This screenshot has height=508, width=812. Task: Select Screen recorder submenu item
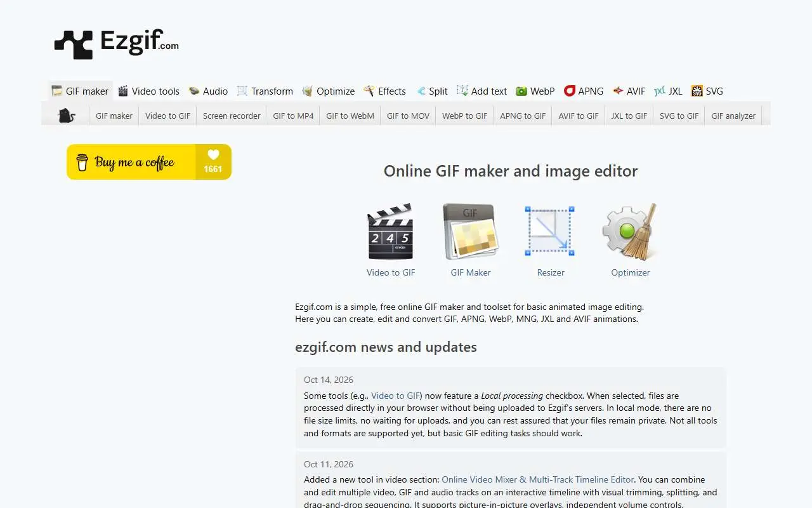point(232,116)
